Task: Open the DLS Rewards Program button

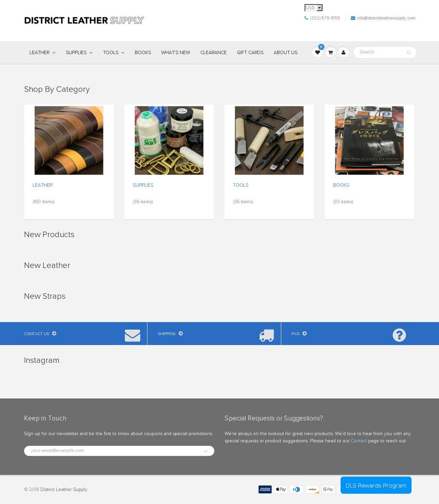Action: click(376, 485)
